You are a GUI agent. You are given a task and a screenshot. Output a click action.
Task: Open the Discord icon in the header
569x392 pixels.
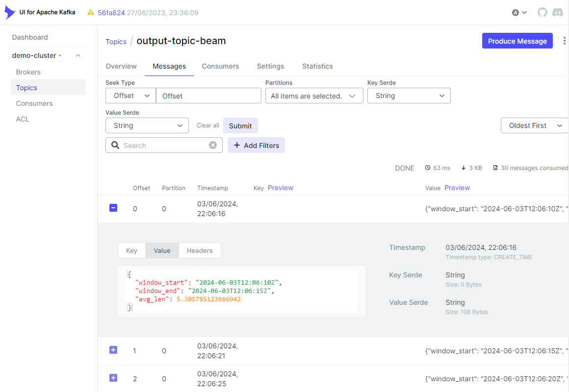pyautogui.click(x=558, y=12)
